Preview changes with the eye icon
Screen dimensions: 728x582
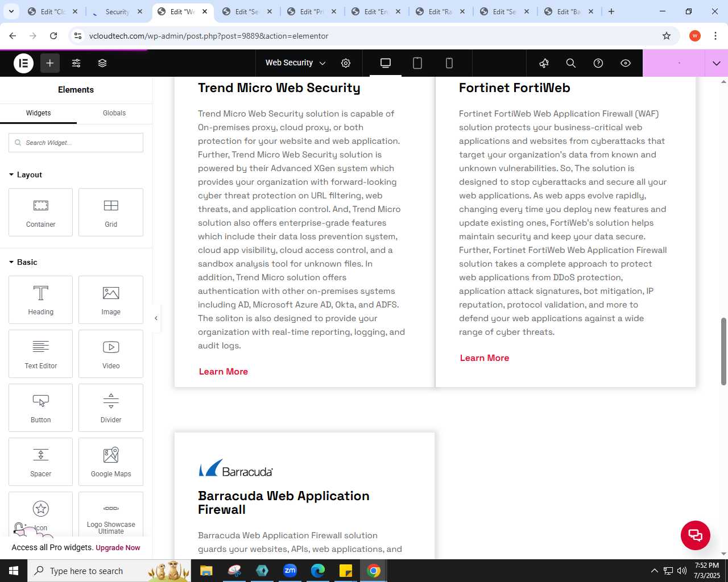coord(626,63)
